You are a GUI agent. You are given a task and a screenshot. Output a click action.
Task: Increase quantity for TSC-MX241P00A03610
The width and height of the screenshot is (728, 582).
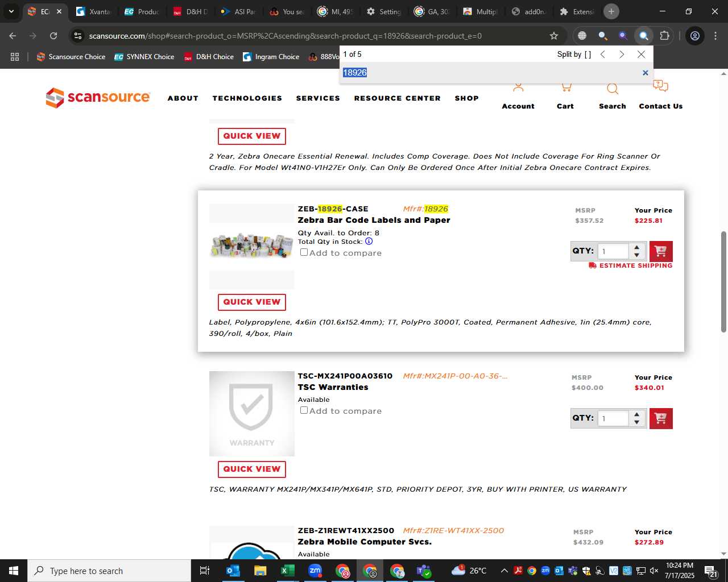pyautogui.click(x=637, y=414)
